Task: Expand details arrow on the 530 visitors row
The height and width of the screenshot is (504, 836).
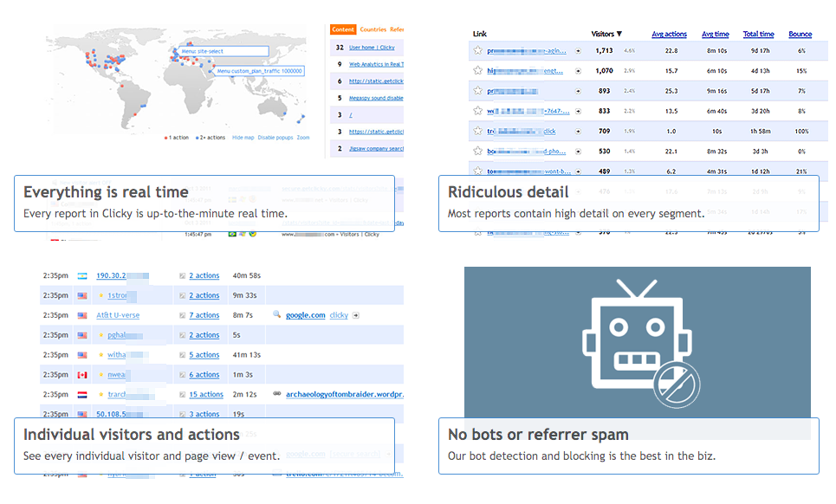Action: tap(578, 152)
